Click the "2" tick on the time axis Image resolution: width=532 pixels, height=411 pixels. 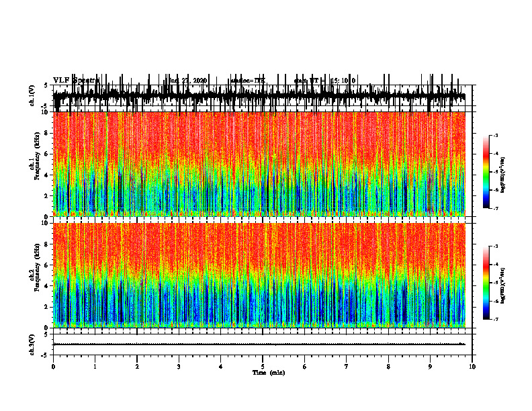pos(137,367)
